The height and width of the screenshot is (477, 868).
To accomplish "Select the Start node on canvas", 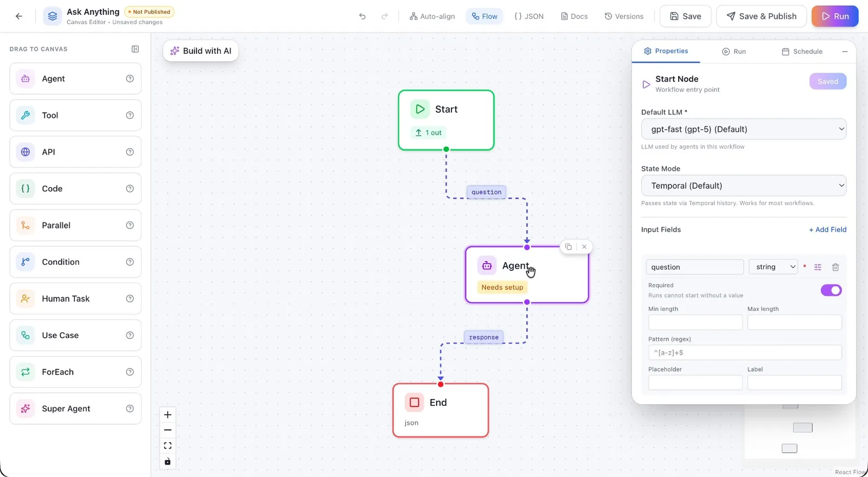I will click(x=446, y=120).
